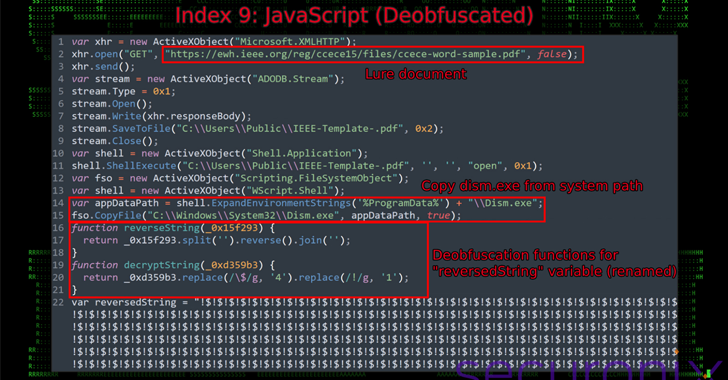Click the "Index 9: JavaScript (Deobfuscated)" heading
Screen dimensions: 728x380
tap(354, 16)
